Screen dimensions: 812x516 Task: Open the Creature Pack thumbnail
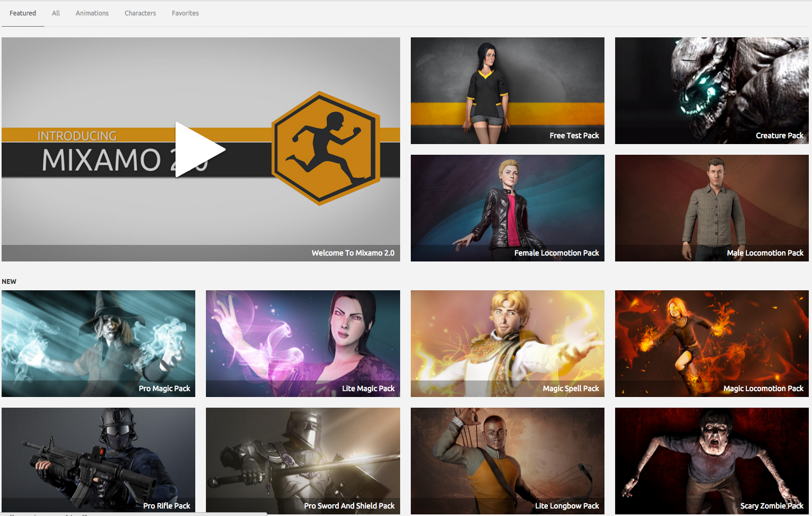(x=712, y=91)
